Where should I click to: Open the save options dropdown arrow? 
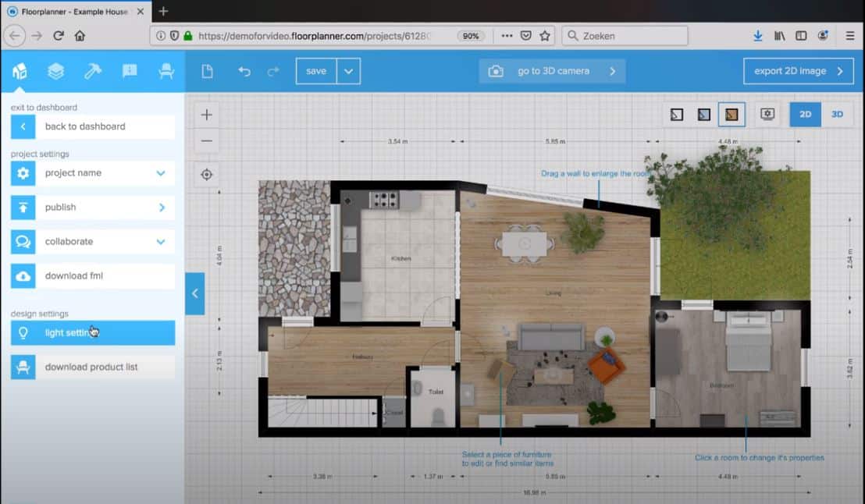tap(349, 71)
